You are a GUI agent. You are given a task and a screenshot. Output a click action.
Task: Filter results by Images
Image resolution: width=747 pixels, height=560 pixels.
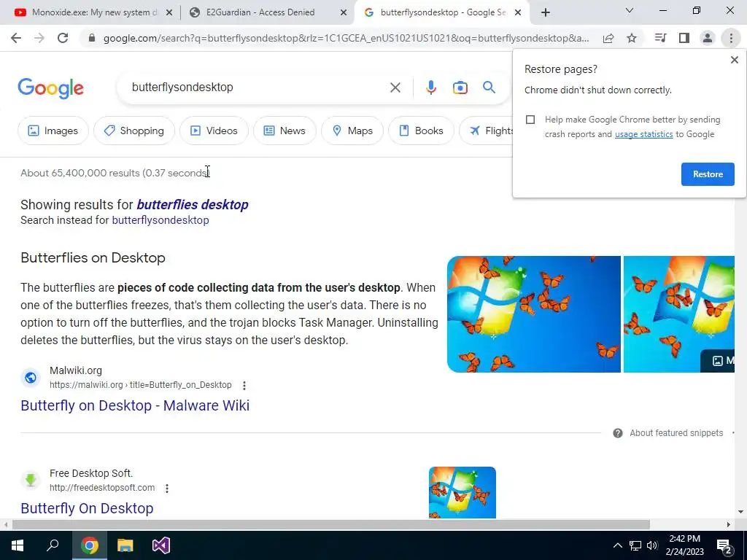pos(53,131)
